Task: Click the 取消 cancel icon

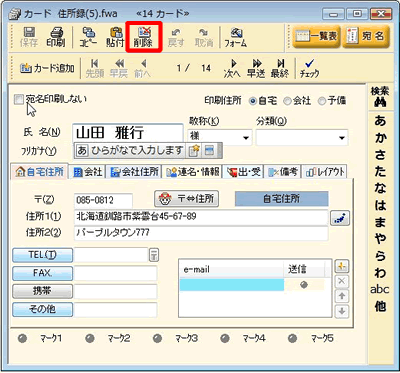Action: point(203,37)
